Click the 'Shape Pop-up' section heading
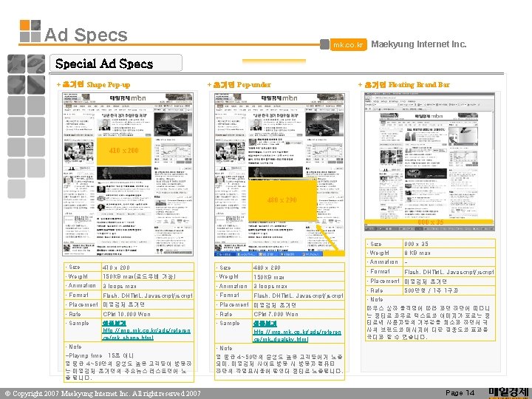Viewport: 532px width, 399px height. (93, 84)
